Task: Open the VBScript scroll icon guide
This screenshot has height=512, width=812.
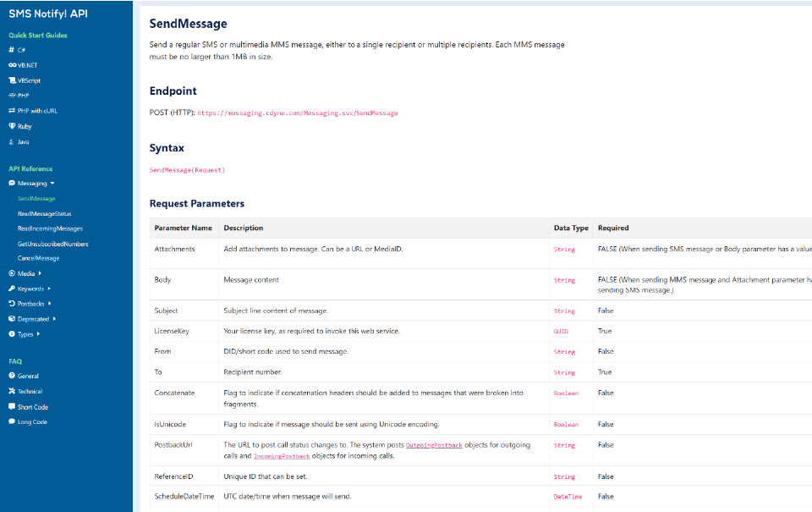Action: 12,80
